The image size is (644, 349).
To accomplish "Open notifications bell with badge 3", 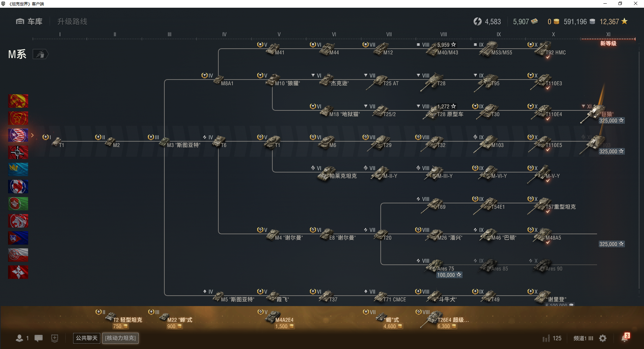I will point(625,338).
